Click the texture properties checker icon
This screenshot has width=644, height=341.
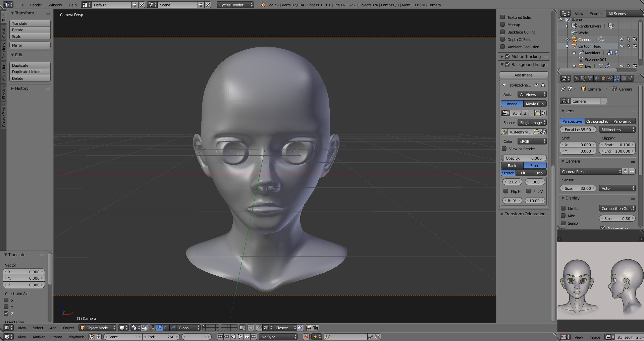click(x=624, y=78)
